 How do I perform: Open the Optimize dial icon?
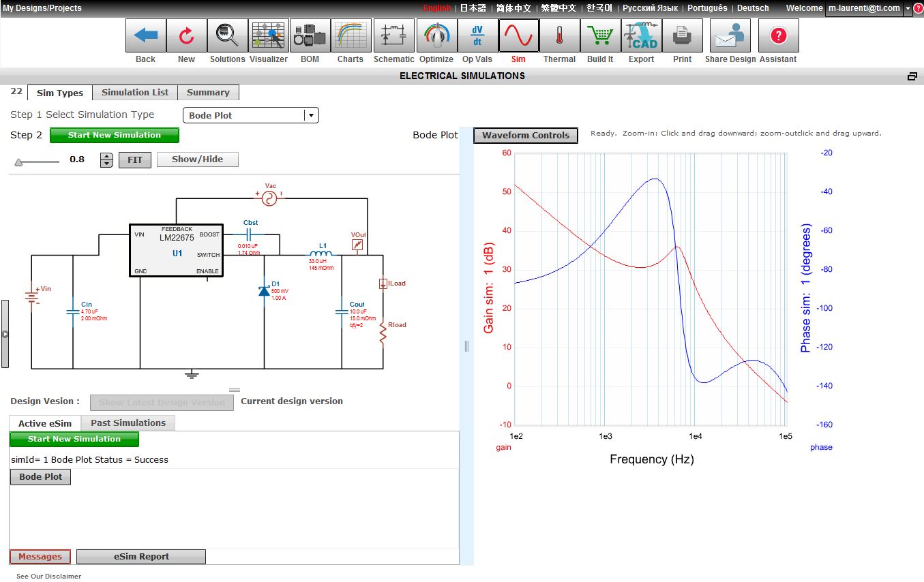pyautogui.click(x=436, y=35)
